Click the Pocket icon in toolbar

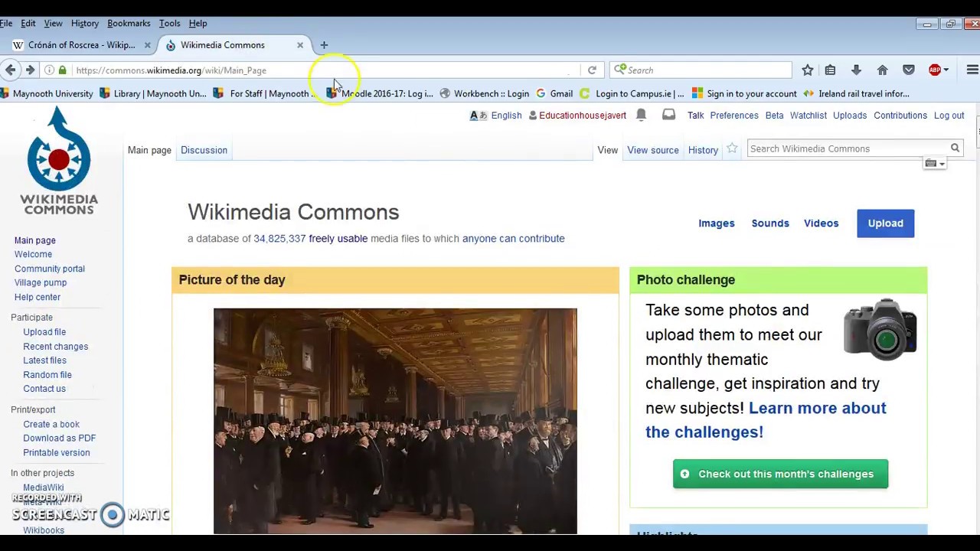pyautogui.click(x=909, y=70)
